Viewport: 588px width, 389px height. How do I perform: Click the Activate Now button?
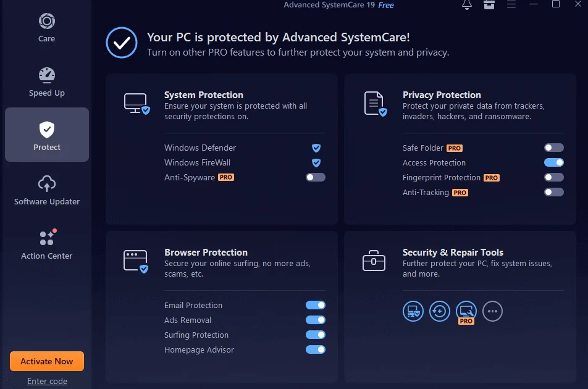(47, 361)
